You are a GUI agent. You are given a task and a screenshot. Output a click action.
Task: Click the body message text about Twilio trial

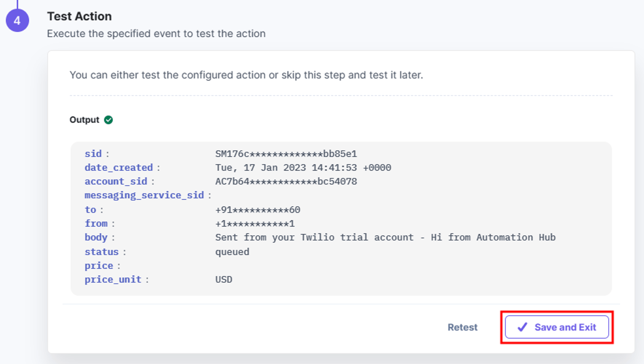pos(385,237)
